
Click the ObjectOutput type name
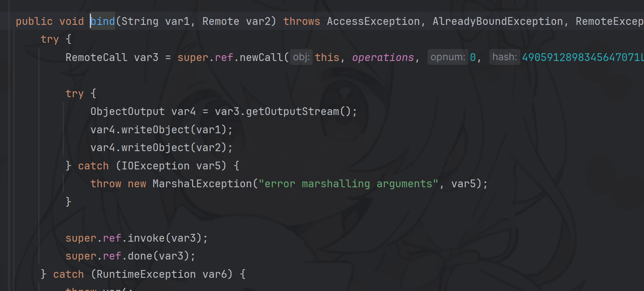pos(127,112)
